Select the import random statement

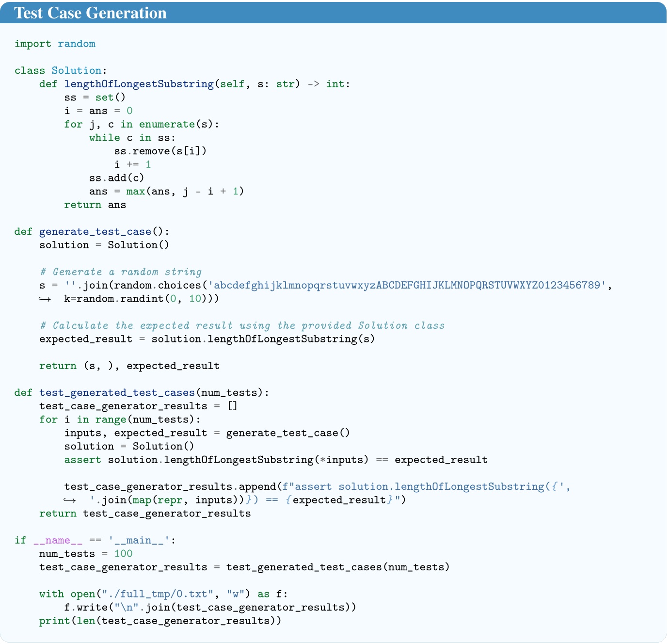[x=55, y=44]
